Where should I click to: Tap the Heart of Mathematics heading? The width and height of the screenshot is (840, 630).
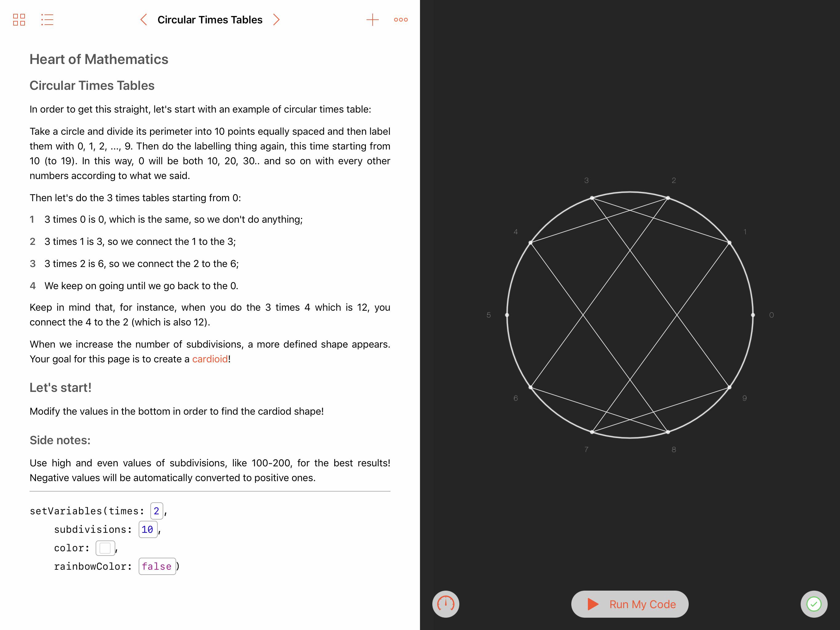99,59
